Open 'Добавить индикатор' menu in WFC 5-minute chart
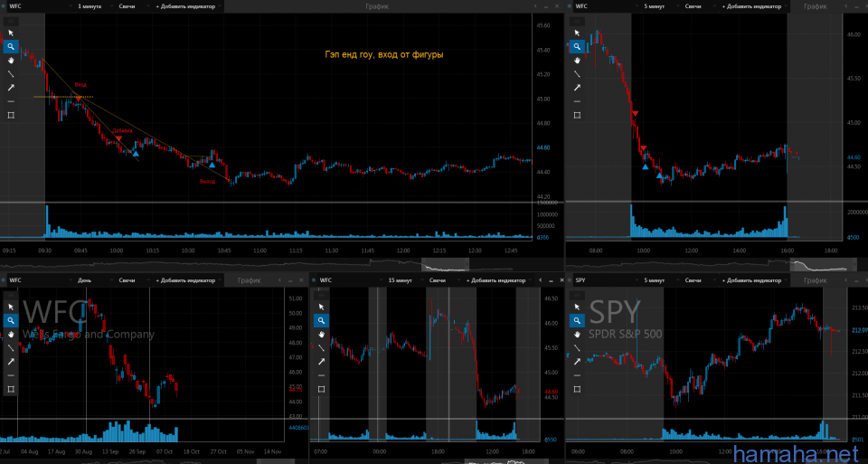Viewport: 868px width, 464px height. (x=753, y=6)
